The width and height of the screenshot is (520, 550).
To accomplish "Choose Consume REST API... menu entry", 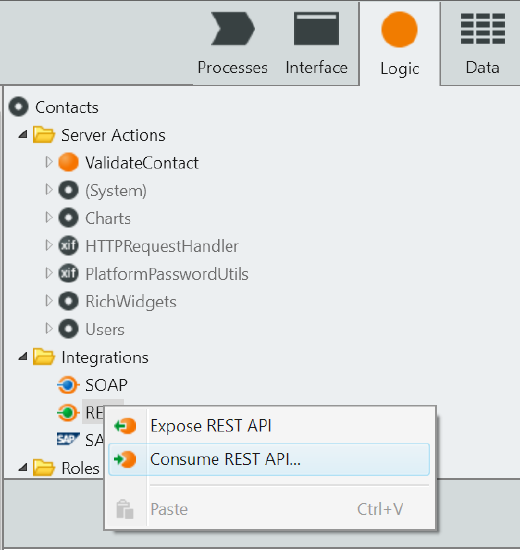I will 269,459.
